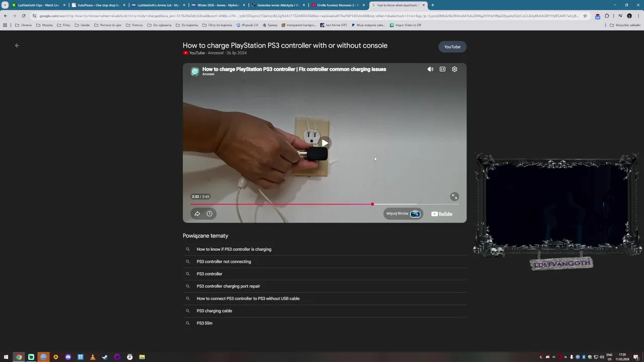The image size is (644, 362).
Task: Switch to LustVanGoth Clips browser tab
Action: pyautogui.click(x=39, y=5)
